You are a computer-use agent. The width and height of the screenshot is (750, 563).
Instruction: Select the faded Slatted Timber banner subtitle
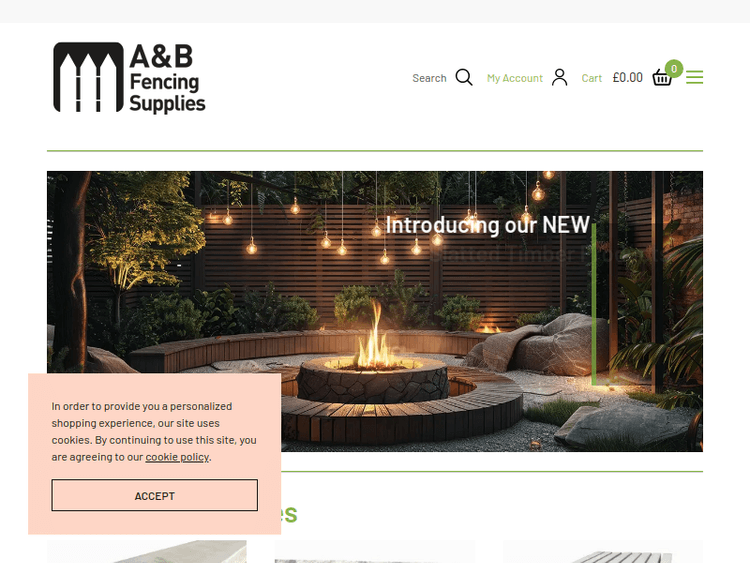(545, 254)
